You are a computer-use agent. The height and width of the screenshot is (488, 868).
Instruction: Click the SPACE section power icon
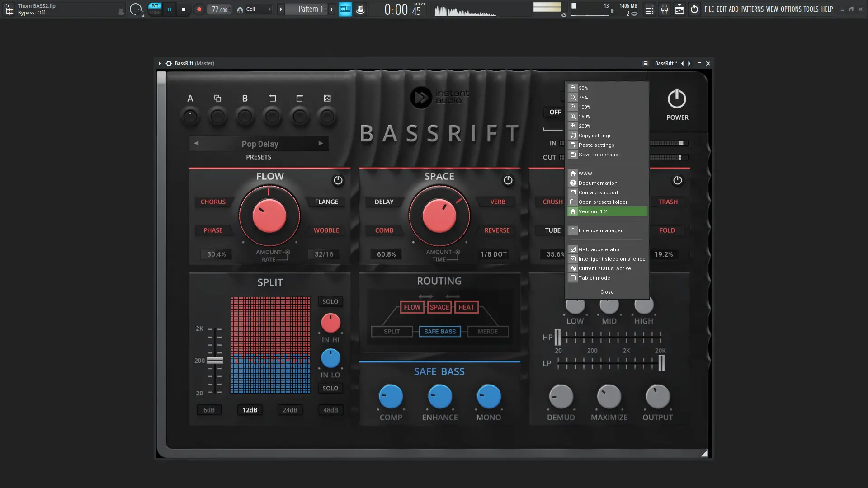click(508, 180)
